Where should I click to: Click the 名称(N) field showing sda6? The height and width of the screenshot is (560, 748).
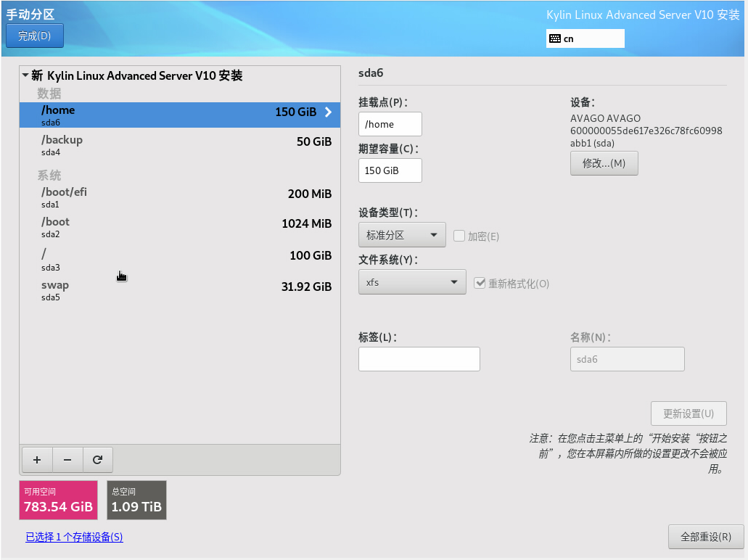pos(628,359)
